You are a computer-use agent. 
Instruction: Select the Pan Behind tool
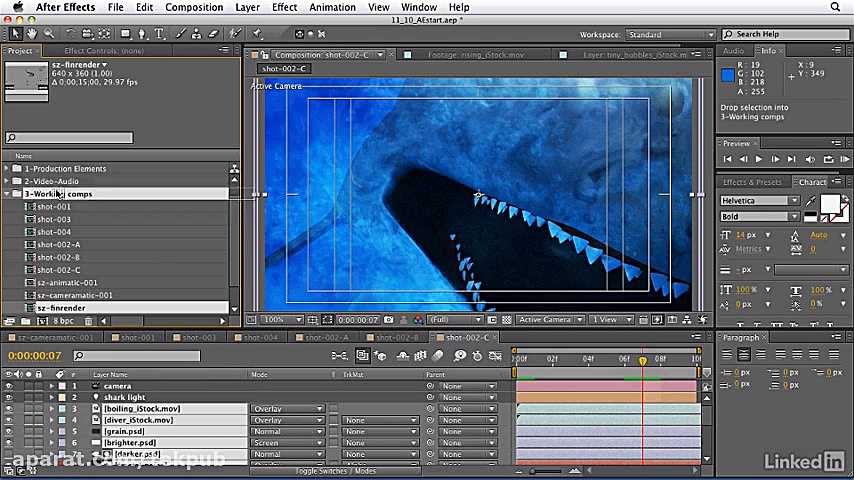tap(104, 34)
